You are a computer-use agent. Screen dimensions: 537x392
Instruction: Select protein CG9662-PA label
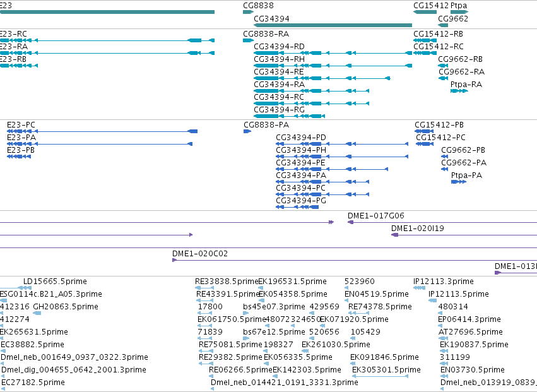click(464, 163)
